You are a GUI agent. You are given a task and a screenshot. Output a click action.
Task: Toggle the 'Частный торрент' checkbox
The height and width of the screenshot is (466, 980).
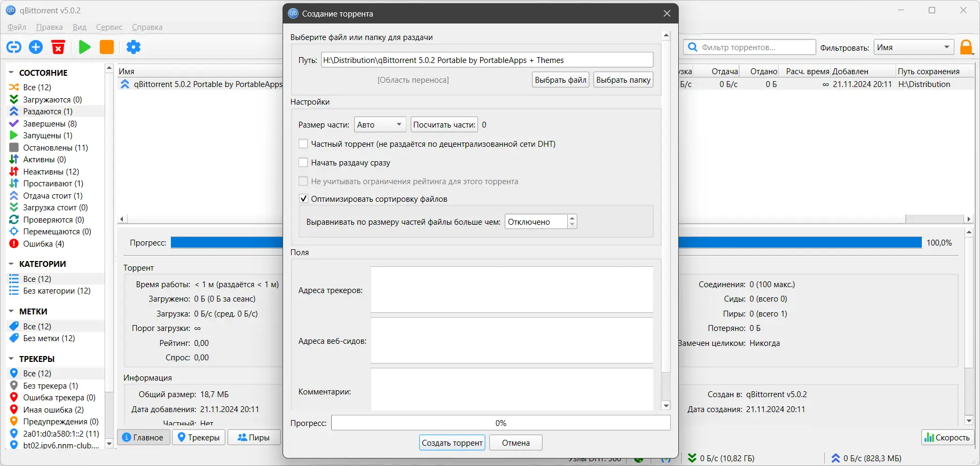[x=303, y=144]
